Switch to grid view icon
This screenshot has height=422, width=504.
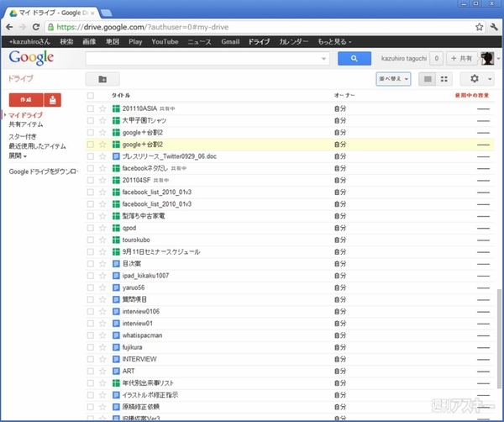(x=444, y=79)
